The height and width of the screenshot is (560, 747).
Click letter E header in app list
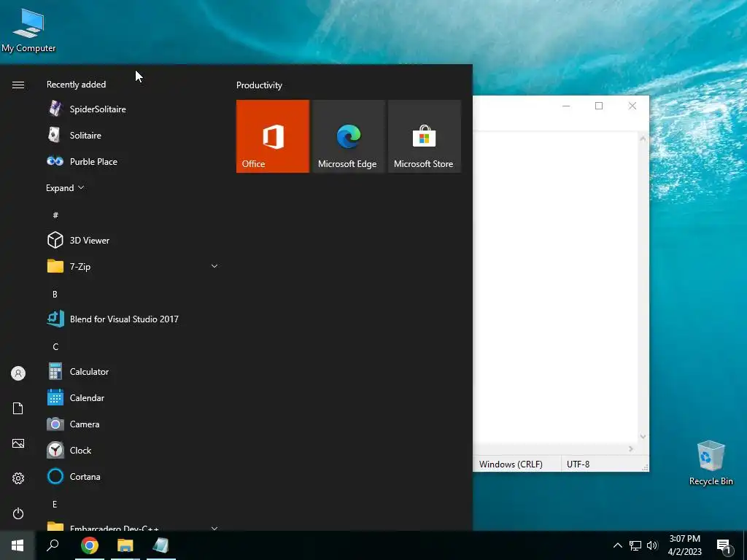(x=55, y=504)
